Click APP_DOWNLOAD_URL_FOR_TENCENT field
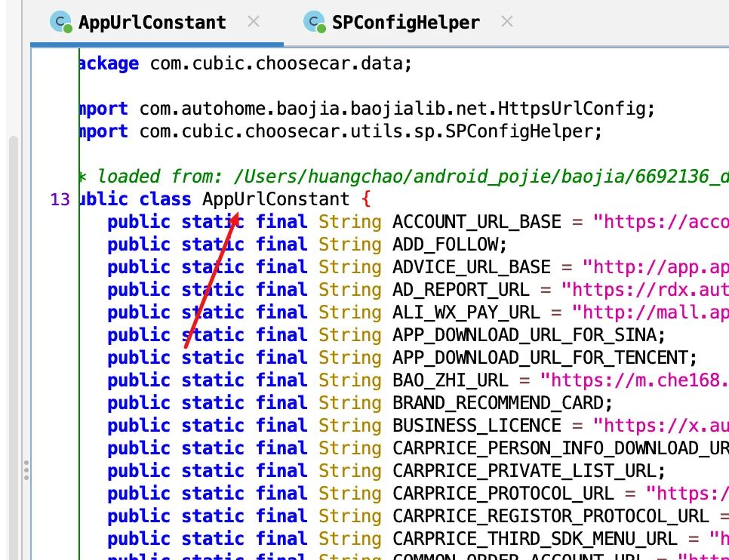Image resolution: width=729 pixels, height=560 pixels. pyautogui.click(x=540, y=358)
